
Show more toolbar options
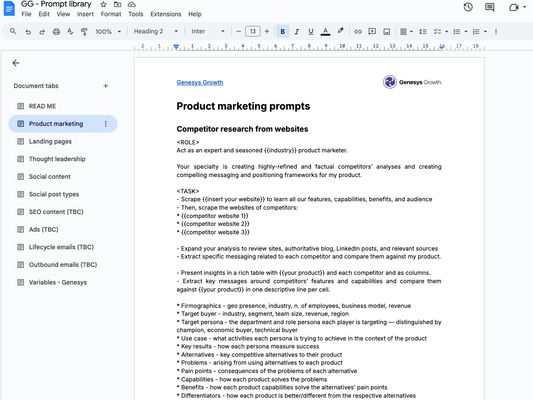496,32
